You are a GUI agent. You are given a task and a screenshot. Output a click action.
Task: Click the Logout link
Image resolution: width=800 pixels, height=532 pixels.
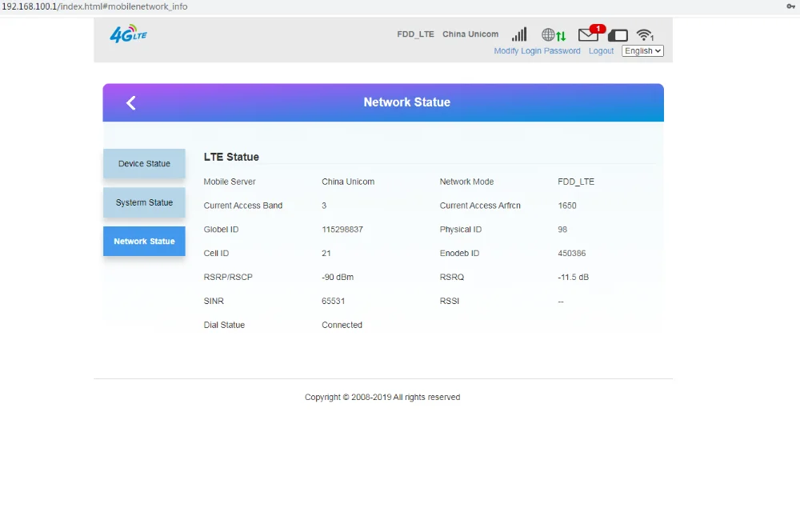[x=601, y=50]
